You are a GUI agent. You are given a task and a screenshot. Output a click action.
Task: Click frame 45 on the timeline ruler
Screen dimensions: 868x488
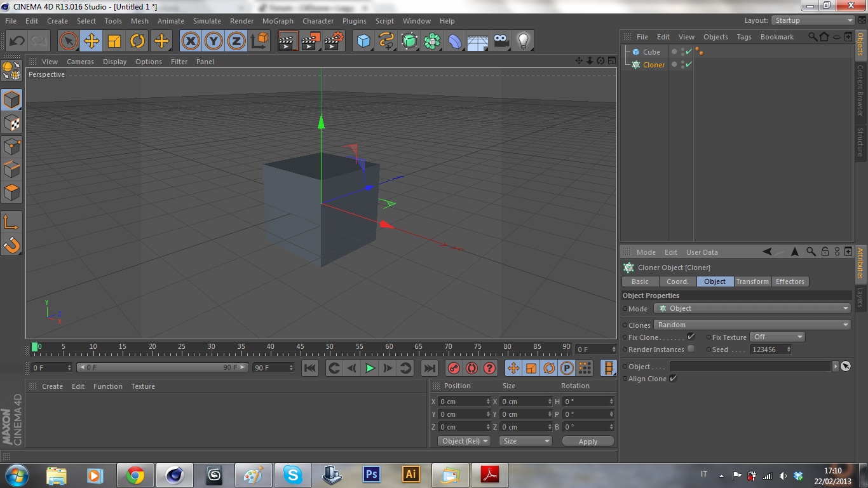point(300,348)
